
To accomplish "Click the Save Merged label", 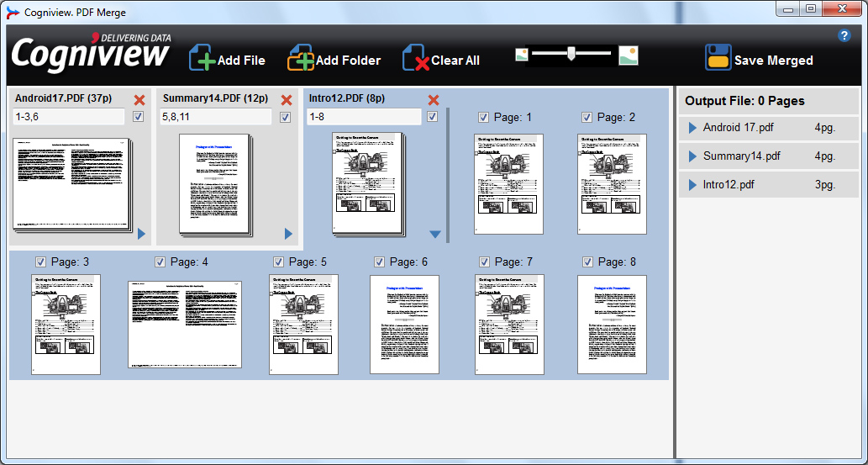I will coord(774,61).
